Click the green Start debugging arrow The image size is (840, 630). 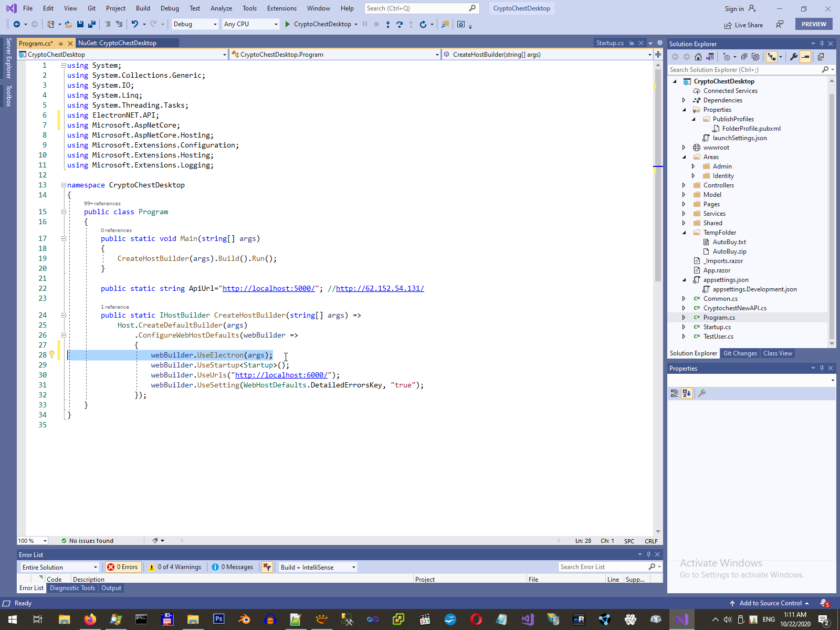tap(287, 24)
